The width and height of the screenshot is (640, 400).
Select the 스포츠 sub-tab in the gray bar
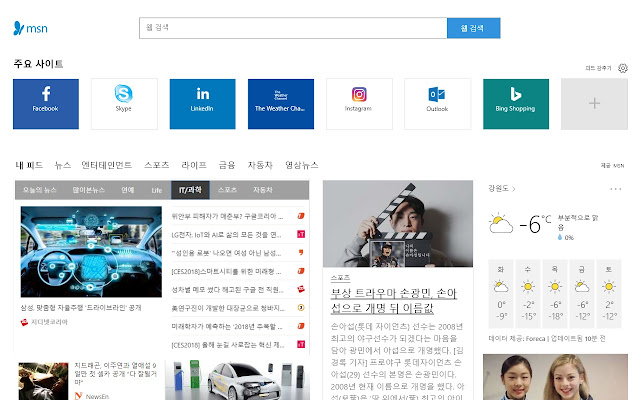tap(227, 190)
